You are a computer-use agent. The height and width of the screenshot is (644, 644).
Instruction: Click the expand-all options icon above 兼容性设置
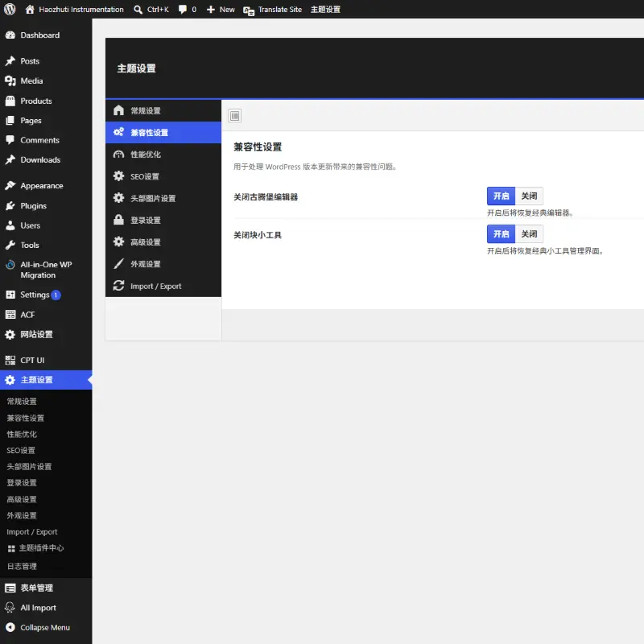coord(235,116)
